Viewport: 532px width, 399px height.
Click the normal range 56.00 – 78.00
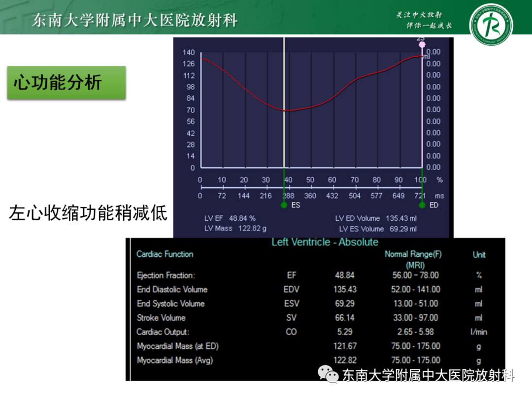416,275
